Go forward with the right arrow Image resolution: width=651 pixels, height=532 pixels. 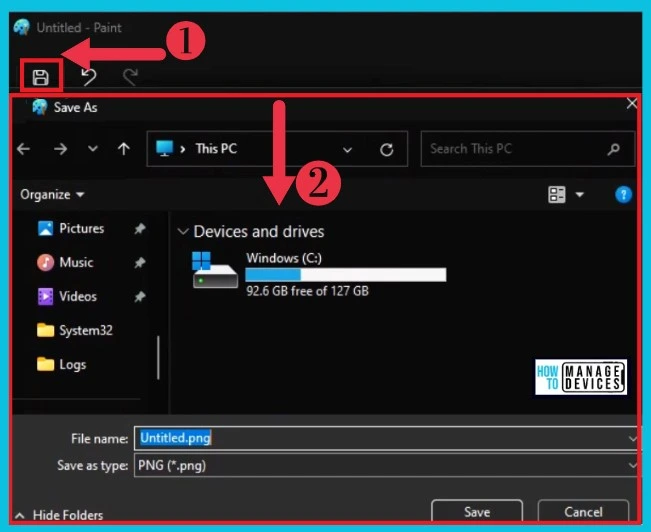click(61, 149)
